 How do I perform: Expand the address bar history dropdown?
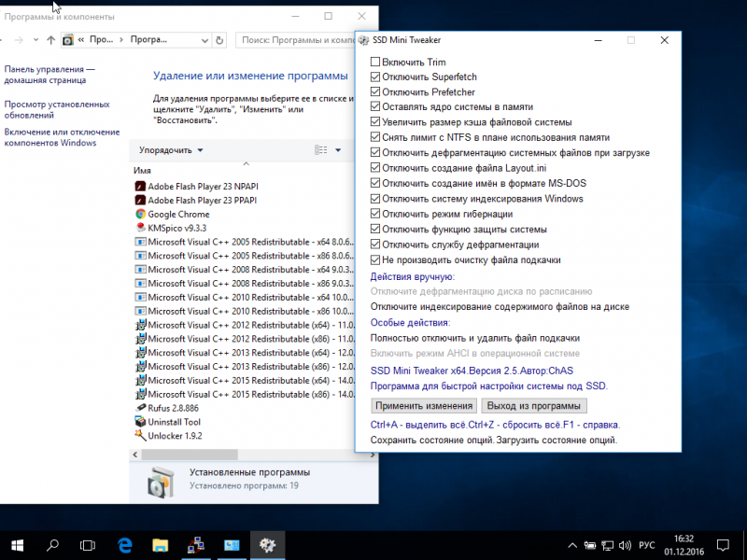pos(204,40)
